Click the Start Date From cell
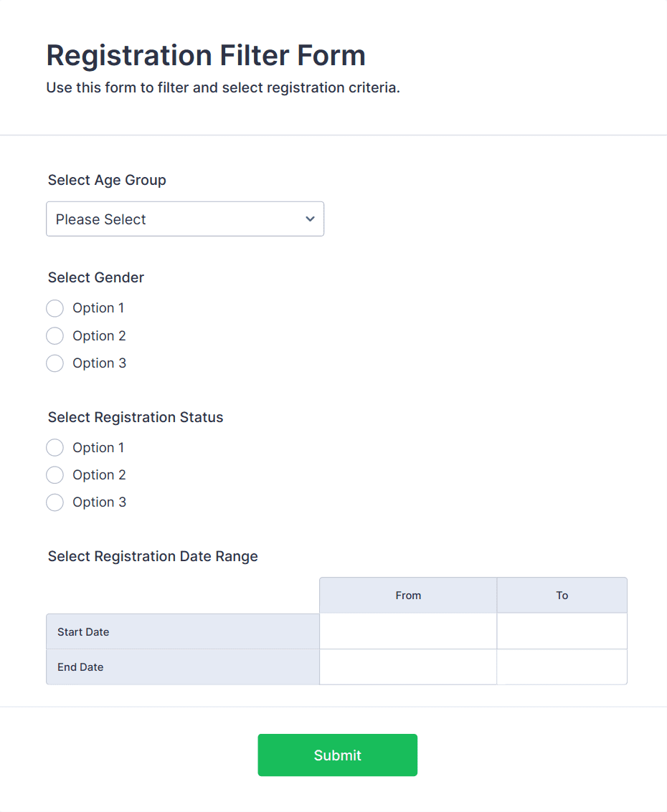 pos(408,631)
